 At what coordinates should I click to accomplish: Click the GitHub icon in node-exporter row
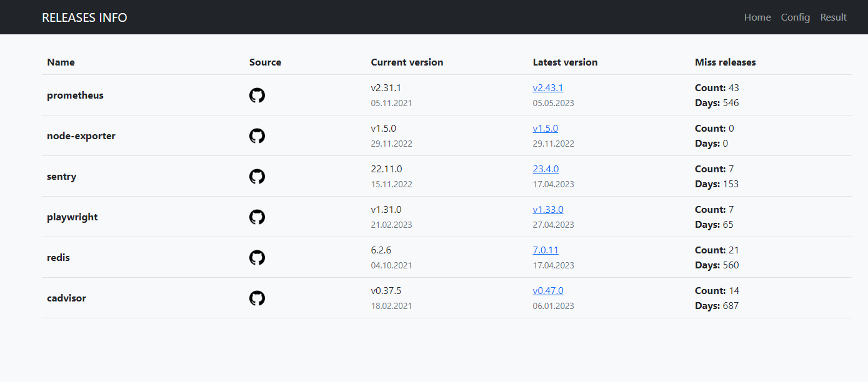point(257,136)
